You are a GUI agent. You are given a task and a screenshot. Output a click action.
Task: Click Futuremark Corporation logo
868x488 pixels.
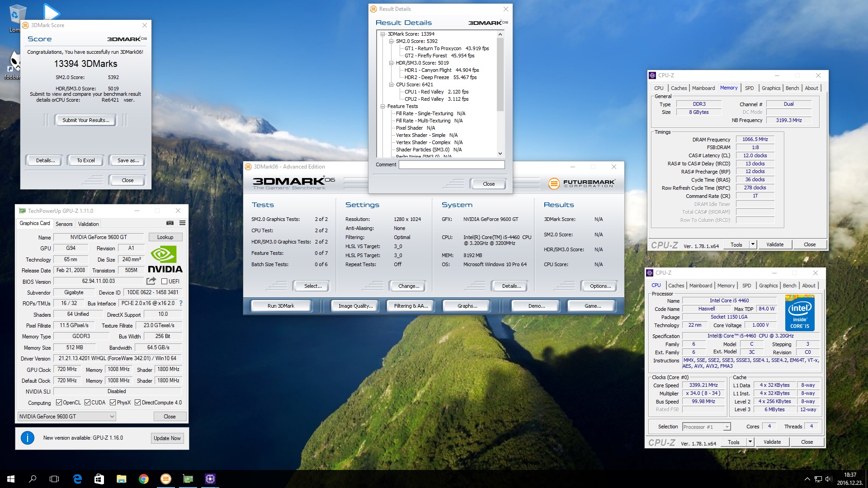coord(581,183)
